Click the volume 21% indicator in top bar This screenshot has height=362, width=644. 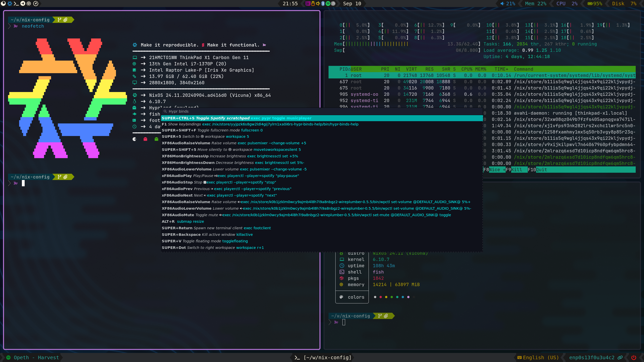(x=508, y=4)
